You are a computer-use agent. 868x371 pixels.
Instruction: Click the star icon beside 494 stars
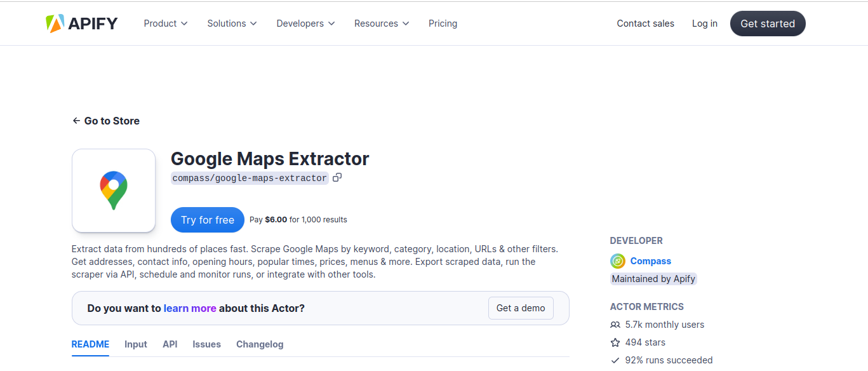click(615, 342)
